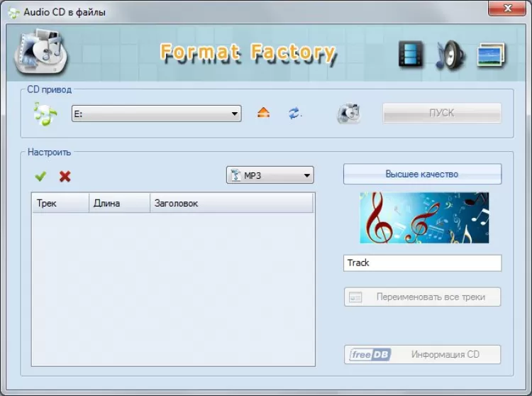Click the disc rip icon beside ПУСК
Image resolution: width=532 pixels, height=396 pixels.
tap(348, 114)
